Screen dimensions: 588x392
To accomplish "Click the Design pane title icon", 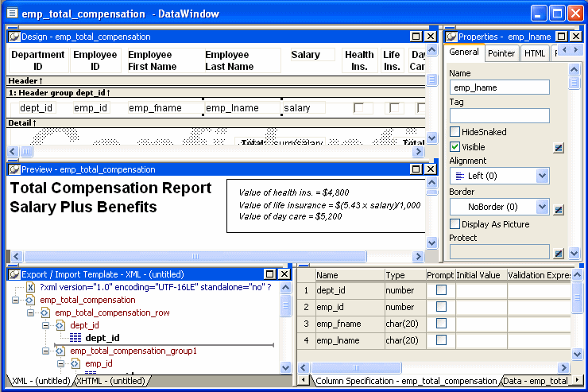I will pyautogui.click(x=14, y=37).
